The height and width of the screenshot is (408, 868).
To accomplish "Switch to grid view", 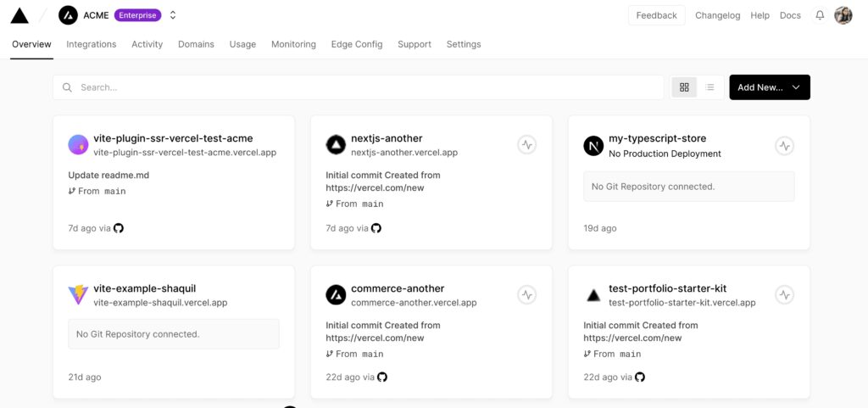I will click(x=684, y=87).
